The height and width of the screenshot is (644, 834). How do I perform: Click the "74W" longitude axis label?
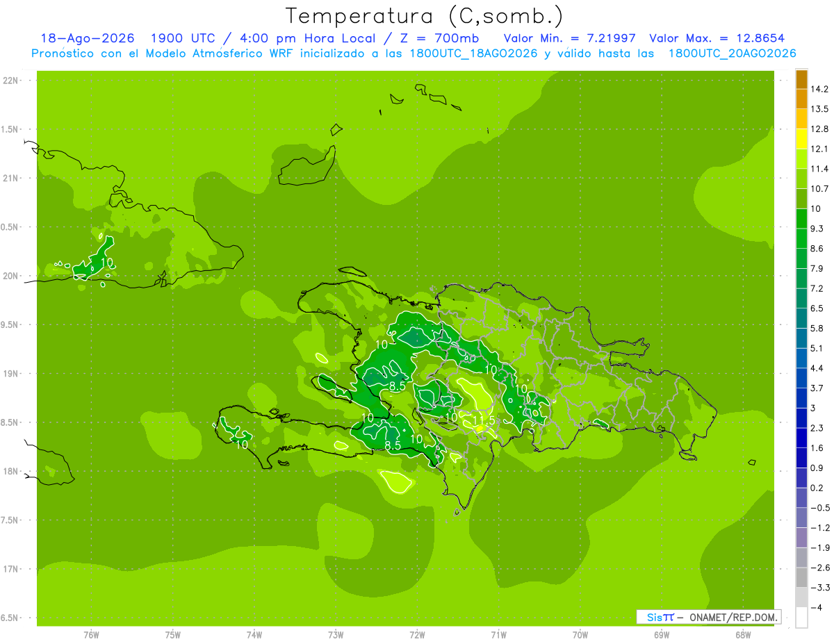254,635
